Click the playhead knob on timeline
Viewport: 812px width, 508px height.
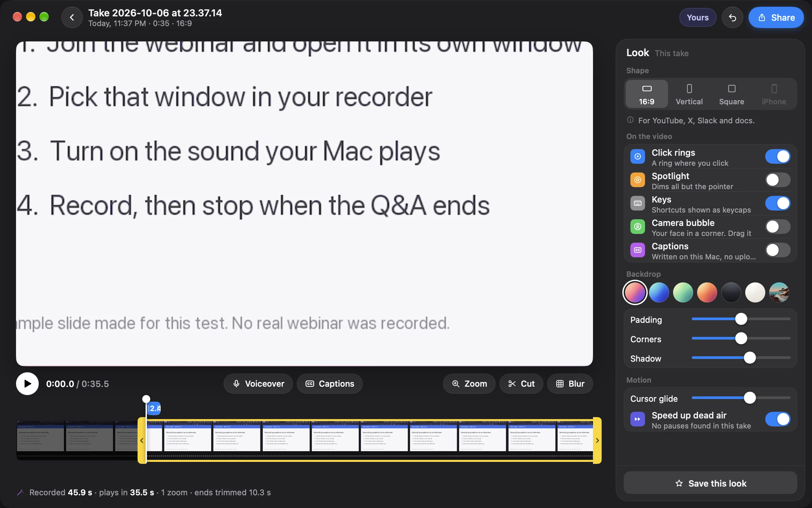point(146,399)
